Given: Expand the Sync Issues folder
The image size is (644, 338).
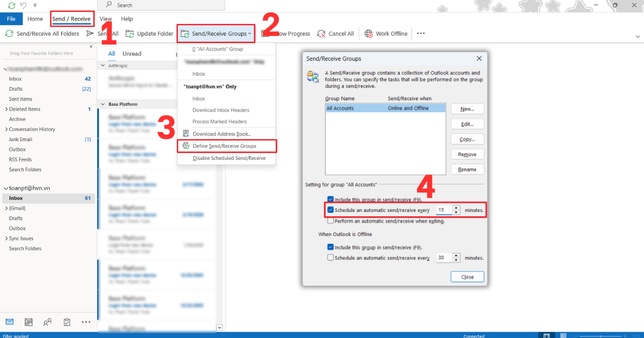Looking at the screenshot, I should click(6, 238).
